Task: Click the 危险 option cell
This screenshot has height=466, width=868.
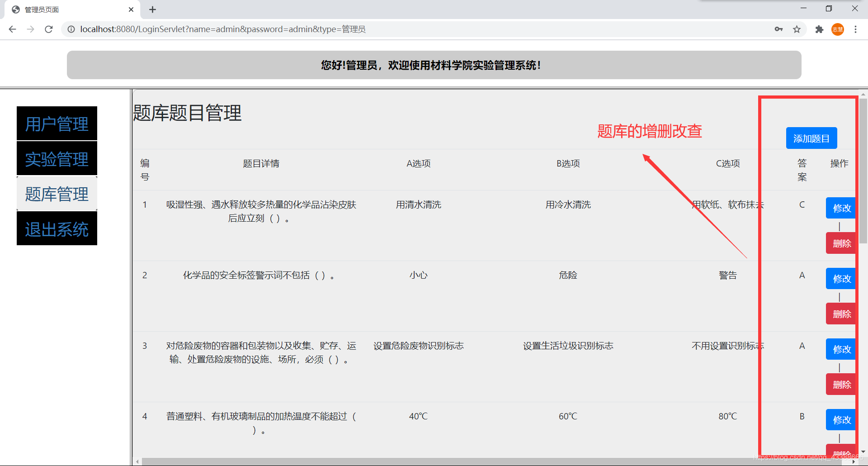Action: click(568, 275)
